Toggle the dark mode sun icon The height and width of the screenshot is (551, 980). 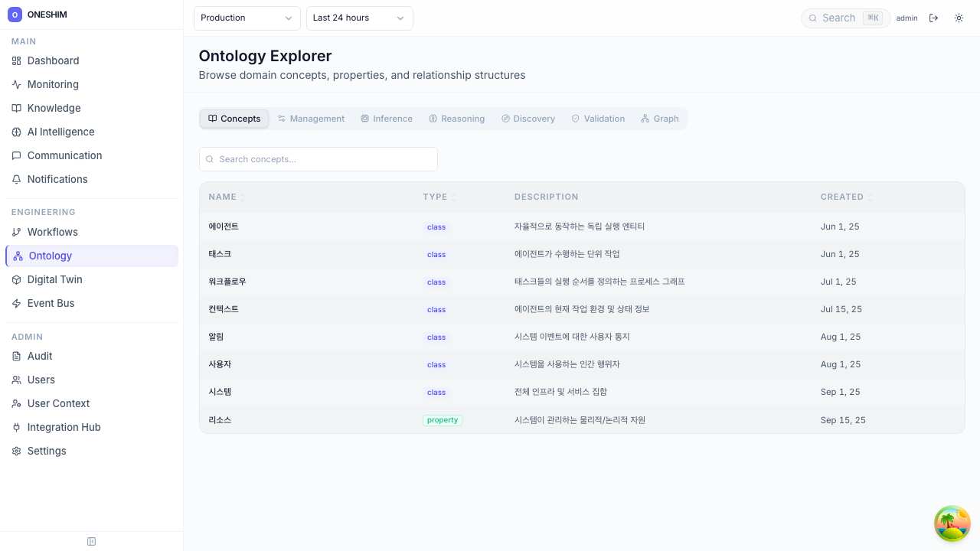coord(959,18)
